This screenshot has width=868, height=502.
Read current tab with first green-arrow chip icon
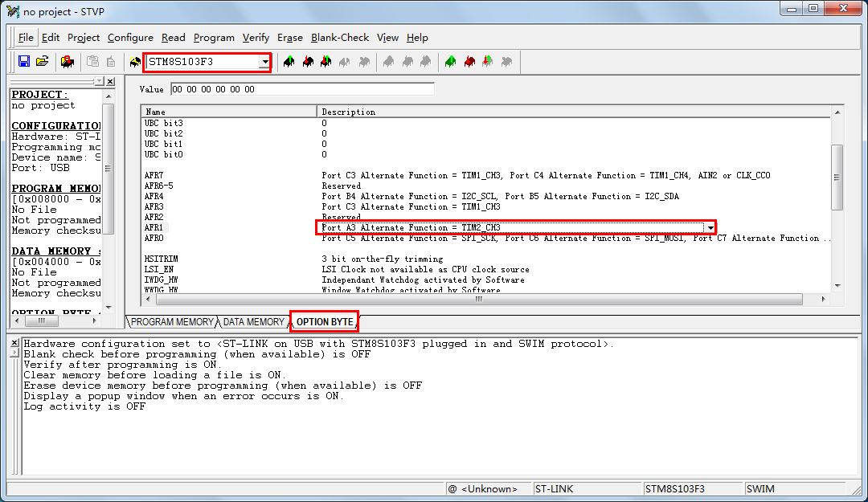pyautogui.click(x=289, y=61)
